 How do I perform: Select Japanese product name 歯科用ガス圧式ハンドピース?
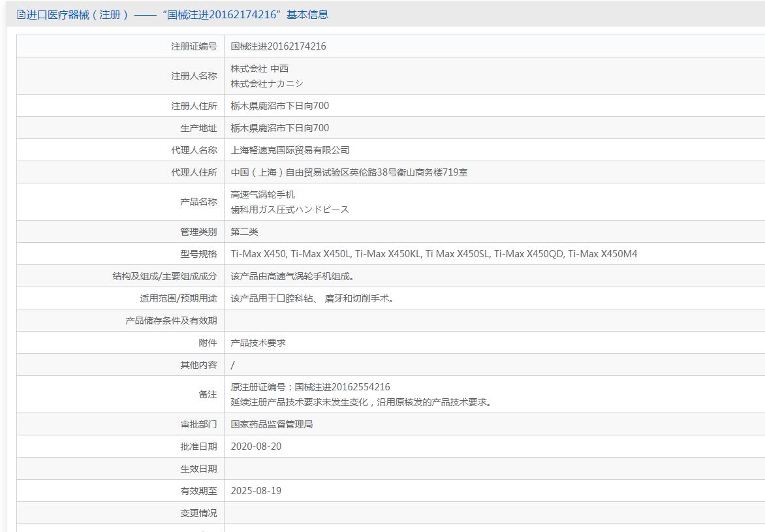pyautogui.click(x=290, y=210)
